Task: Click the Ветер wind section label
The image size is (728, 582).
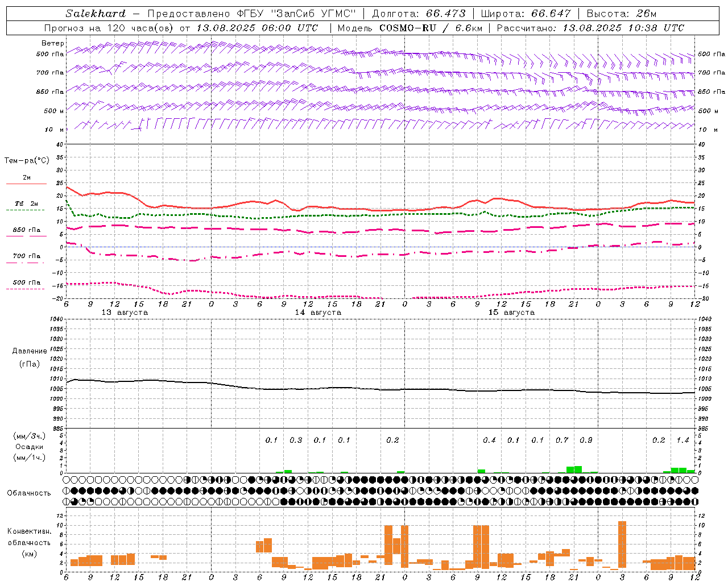Action: (x=53, y=43)
